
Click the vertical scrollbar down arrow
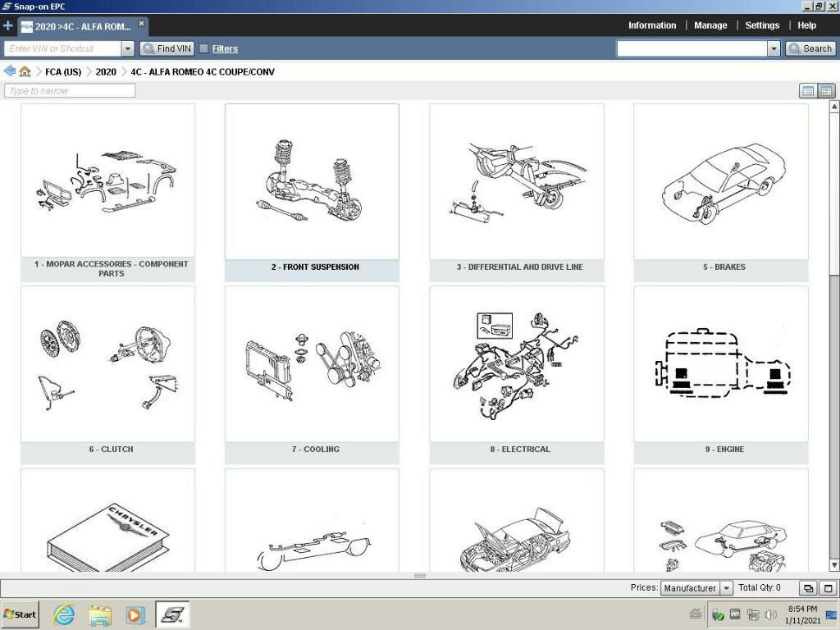point(834,567)
